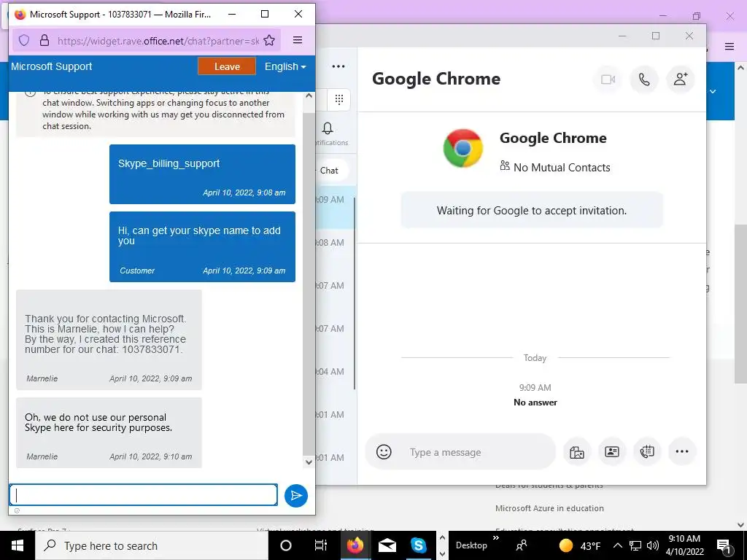This screenshot has height=560, width=747.
Task: Click the Skype_billing_support message bubble
Action: (203, 174)
